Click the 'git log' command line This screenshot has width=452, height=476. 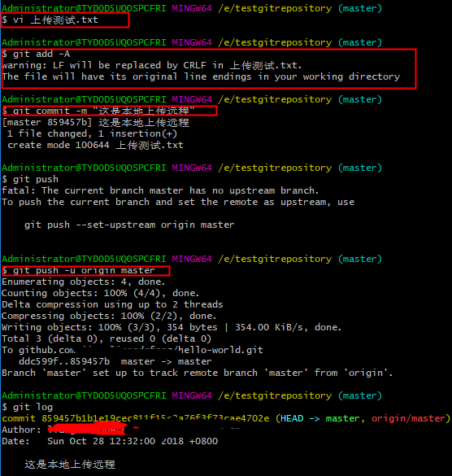click(x=28, y=407)
